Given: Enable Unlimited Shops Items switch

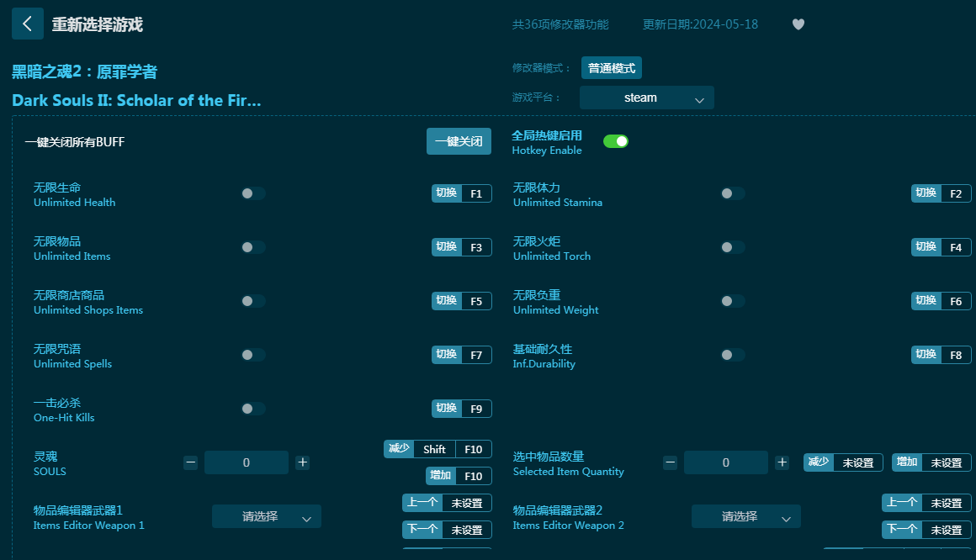Looking at the screenshot, I should [253, 301].
